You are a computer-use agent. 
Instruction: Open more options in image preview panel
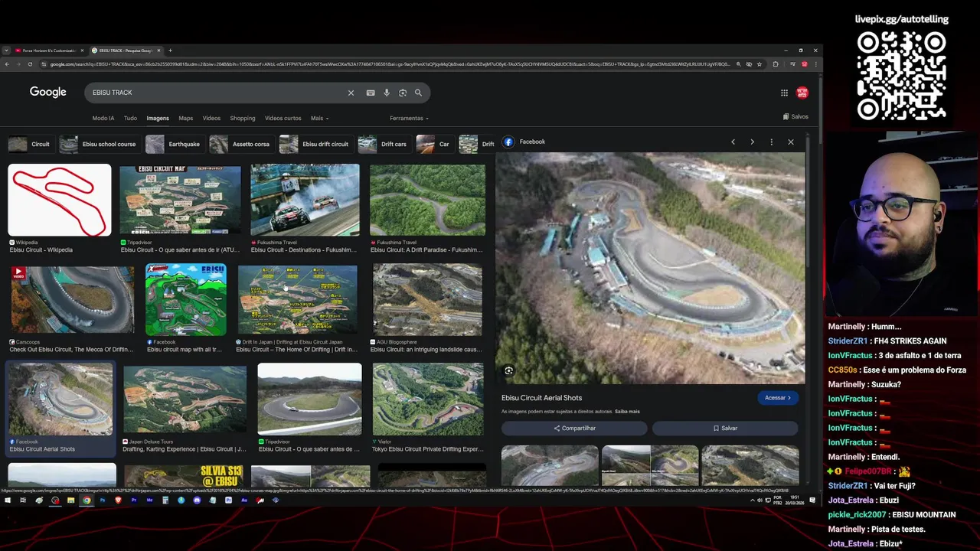click(x=771, y=142)
